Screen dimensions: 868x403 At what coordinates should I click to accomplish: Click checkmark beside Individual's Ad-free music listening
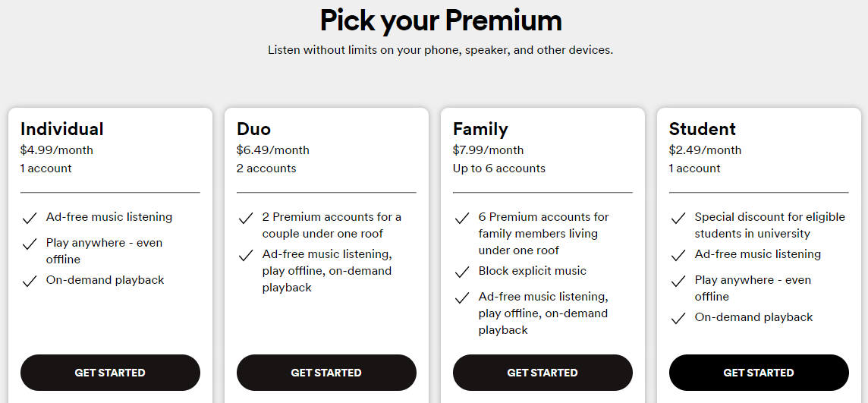[x=30, y=219]
